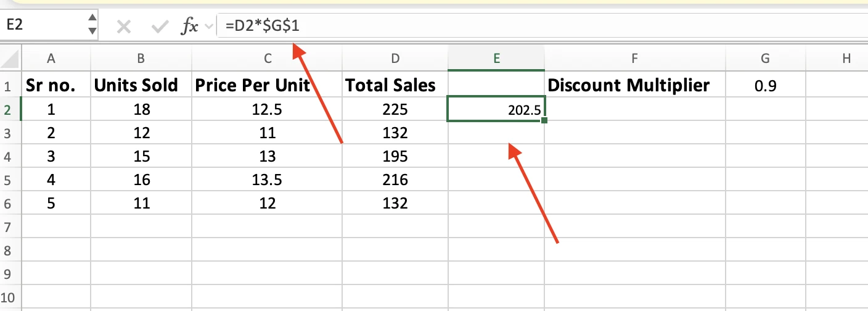
Task: Select row 5 header
Action: click(10, 180)
